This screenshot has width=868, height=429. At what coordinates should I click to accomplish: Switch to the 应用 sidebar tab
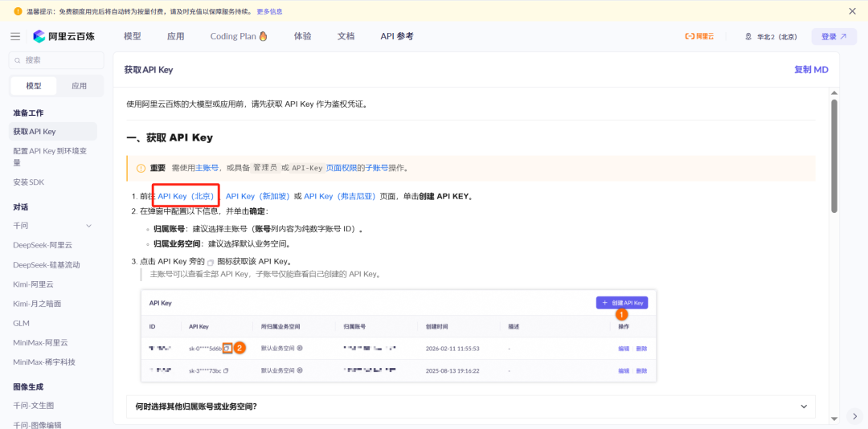tap(79, 86)
